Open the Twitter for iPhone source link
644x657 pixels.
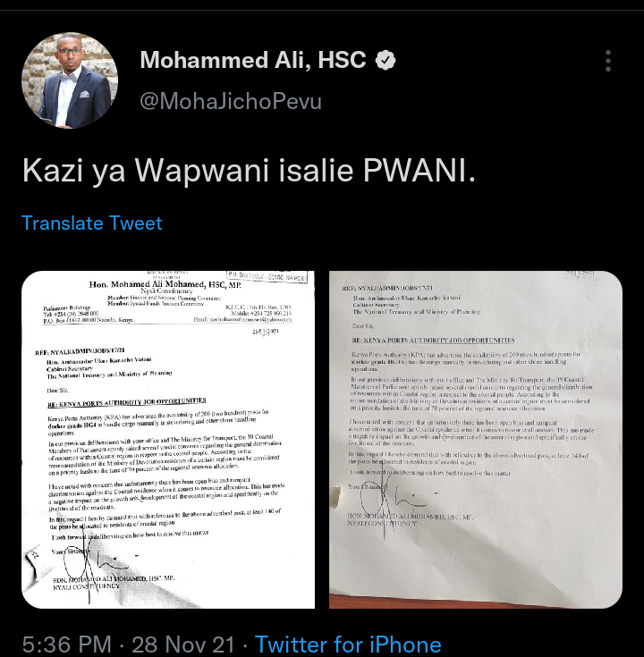[x=348, y=644]
